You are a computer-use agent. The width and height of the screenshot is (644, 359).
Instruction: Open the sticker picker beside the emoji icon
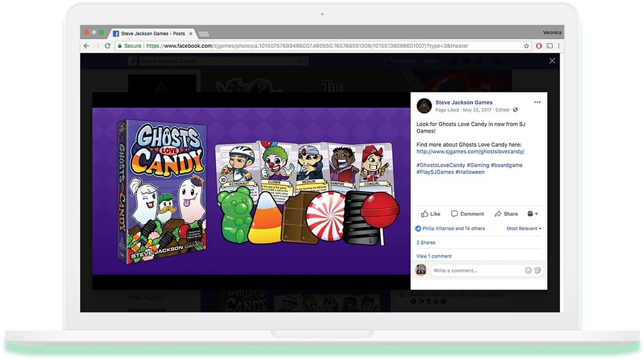(x=539, y=270)
